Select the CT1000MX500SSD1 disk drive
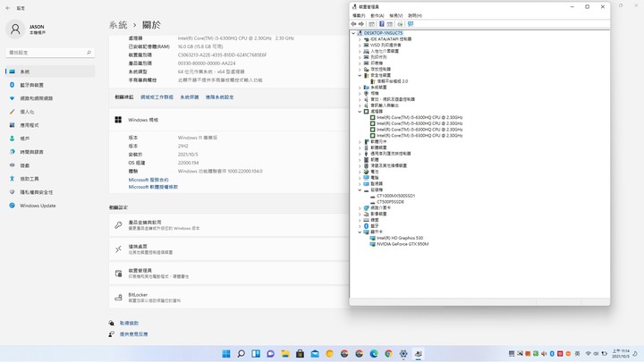Screen dimensions: 644x362 click(x=395, y=196)
